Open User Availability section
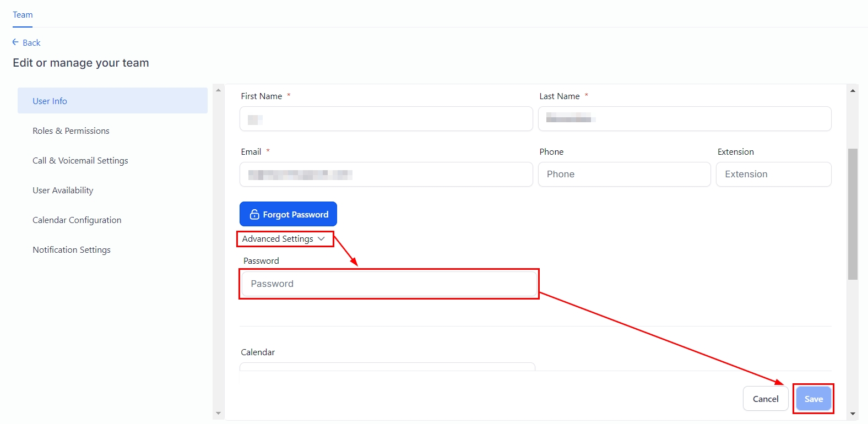This screenshot has height=424, width=868. 63,191
